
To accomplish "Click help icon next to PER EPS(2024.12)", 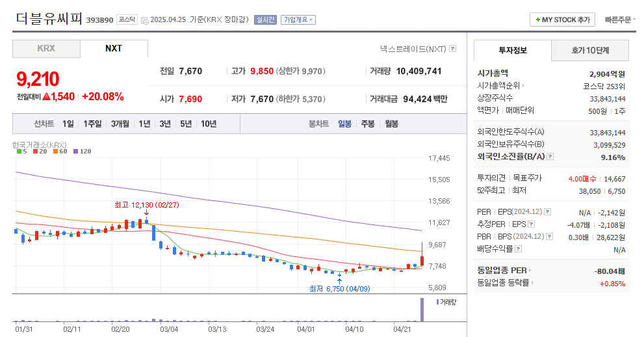I will [547, 212].
